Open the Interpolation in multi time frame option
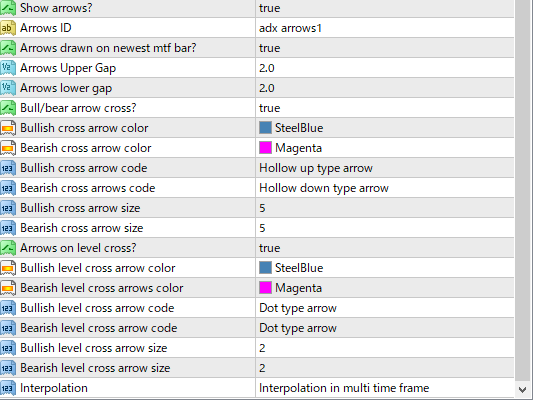This screenshot has height=403, width=539. [x=385, y=388]
